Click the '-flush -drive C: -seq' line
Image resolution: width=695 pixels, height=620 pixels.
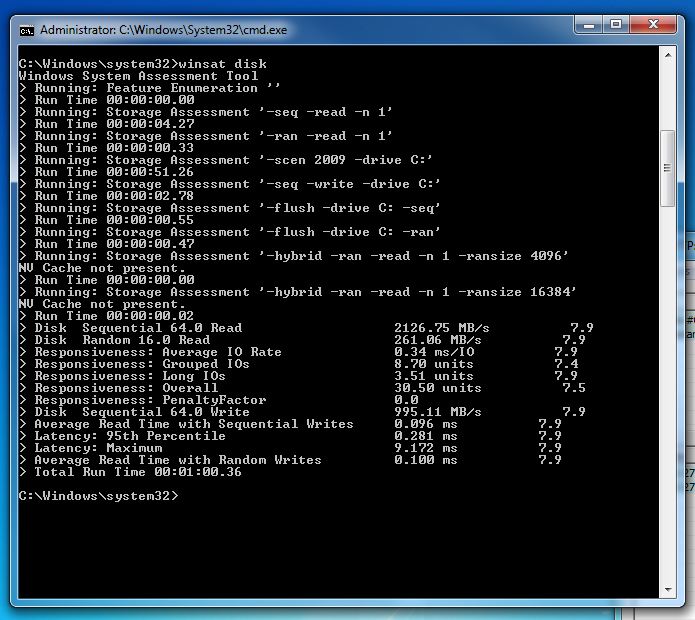230,207
